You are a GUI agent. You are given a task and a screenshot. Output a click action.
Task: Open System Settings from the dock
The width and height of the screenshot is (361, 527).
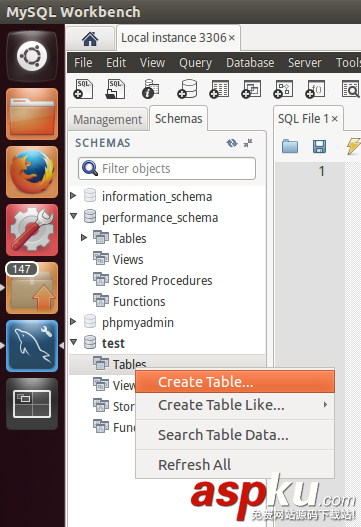tap(32, 230)
